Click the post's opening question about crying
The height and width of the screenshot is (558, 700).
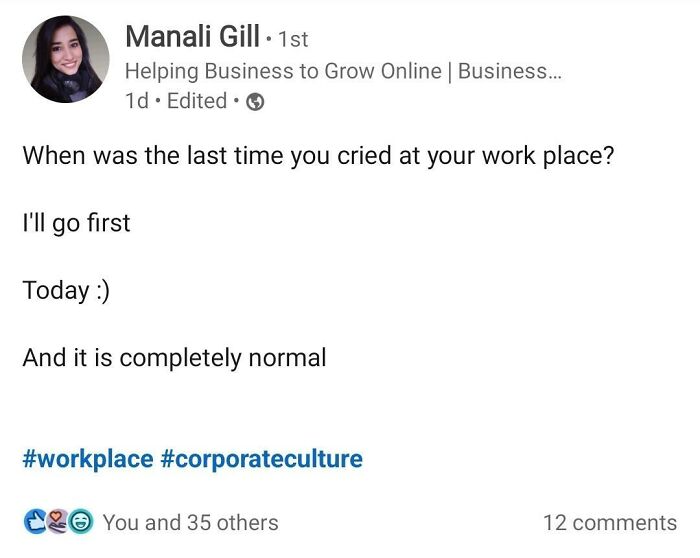[317, 157]
